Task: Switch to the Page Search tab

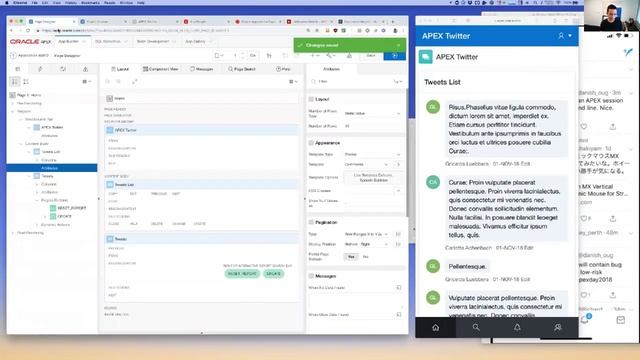Action: (242, 69)
